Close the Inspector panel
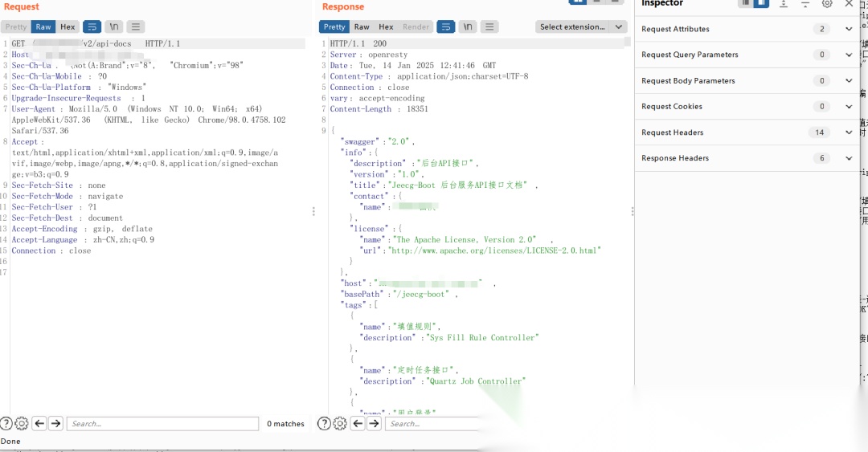Viewport: 868px width, 452px height. click(850, 4)
